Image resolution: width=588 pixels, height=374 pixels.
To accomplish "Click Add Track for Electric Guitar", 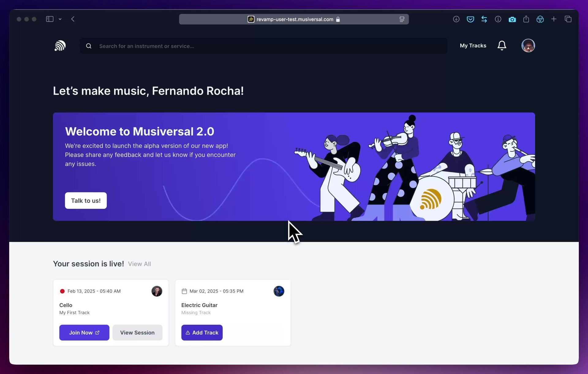I will pyautogui.click(x=202, y=332).
